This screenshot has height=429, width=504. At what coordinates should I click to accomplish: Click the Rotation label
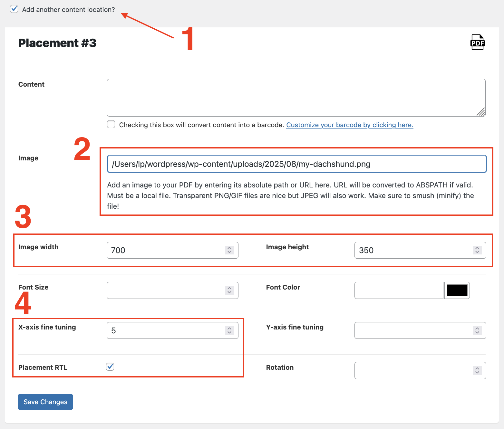click(280, 367)
